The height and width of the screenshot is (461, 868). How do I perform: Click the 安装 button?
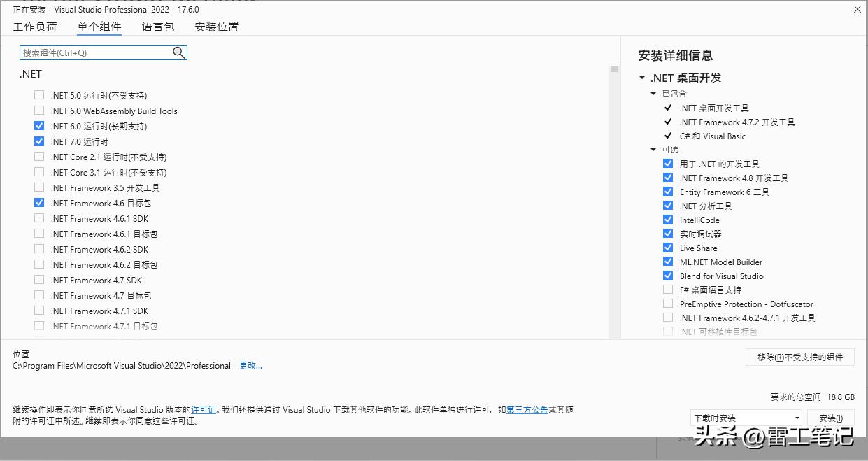(831, 418)
